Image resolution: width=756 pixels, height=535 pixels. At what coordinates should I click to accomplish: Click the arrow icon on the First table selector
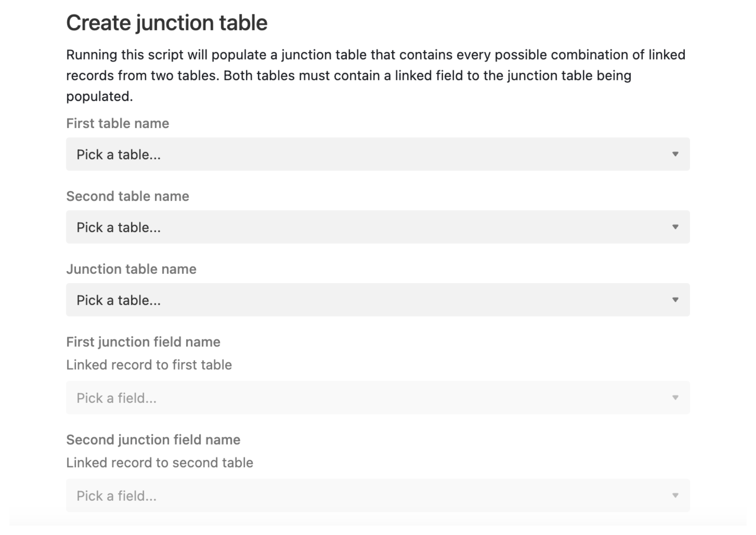point(675,154)
